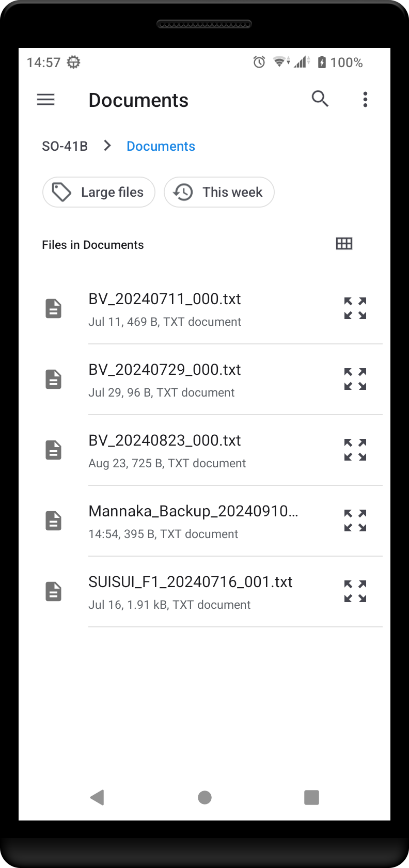409x868 pixels.
Task: Open file BV_20240711_000.txt
Action: click(x=165, y=299)
